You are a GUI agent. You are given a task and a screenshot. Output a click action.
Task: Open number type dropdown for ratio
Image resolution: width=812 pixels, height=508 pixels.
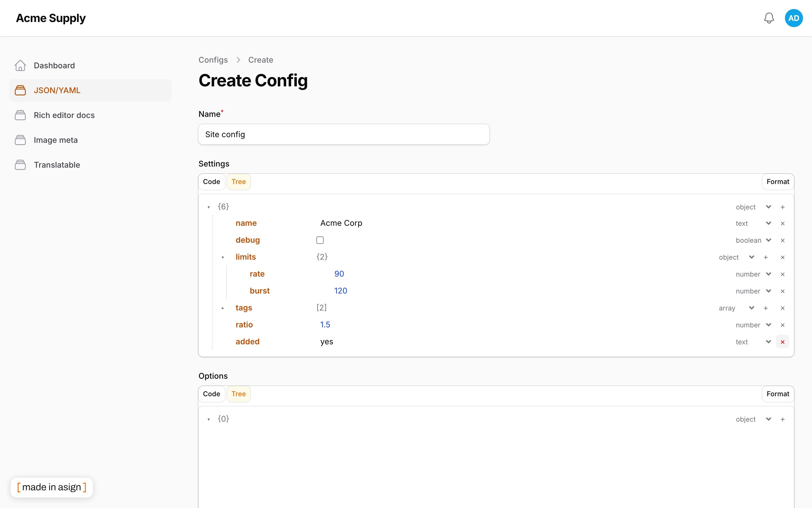tap(753, 325)
